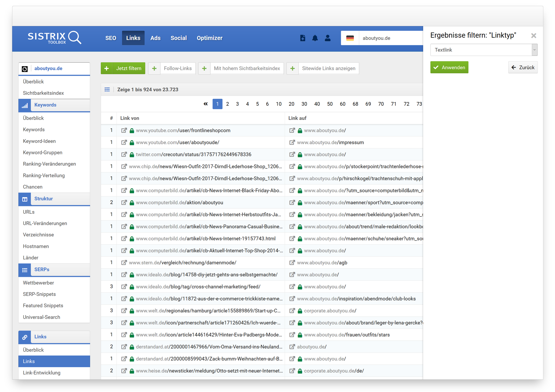Click the add-to-report document icon
Viewport: 555px width, 392px height.
[x=302, y=38]
